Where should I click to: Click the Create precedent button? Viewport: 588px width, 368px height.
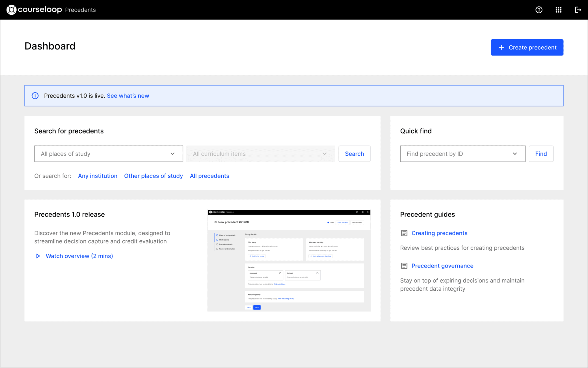[x=527, y=47]
